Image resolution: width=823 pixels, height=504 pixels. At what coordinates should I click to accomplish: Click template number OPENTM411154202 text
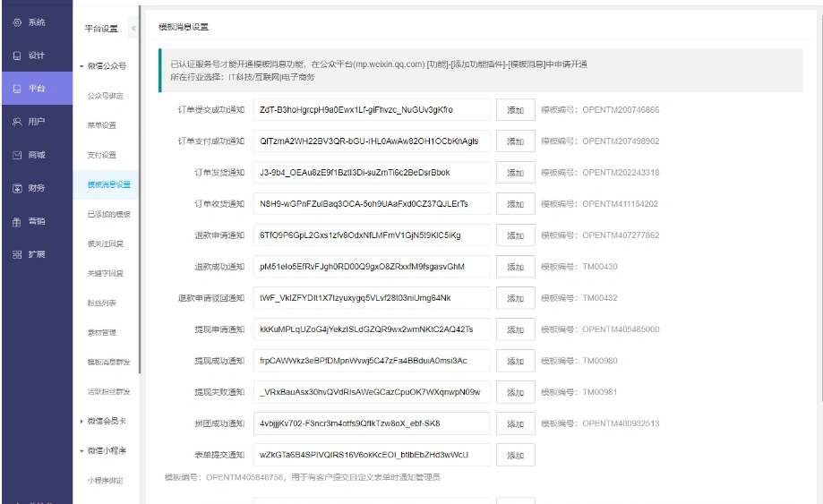tap(620, 204)
